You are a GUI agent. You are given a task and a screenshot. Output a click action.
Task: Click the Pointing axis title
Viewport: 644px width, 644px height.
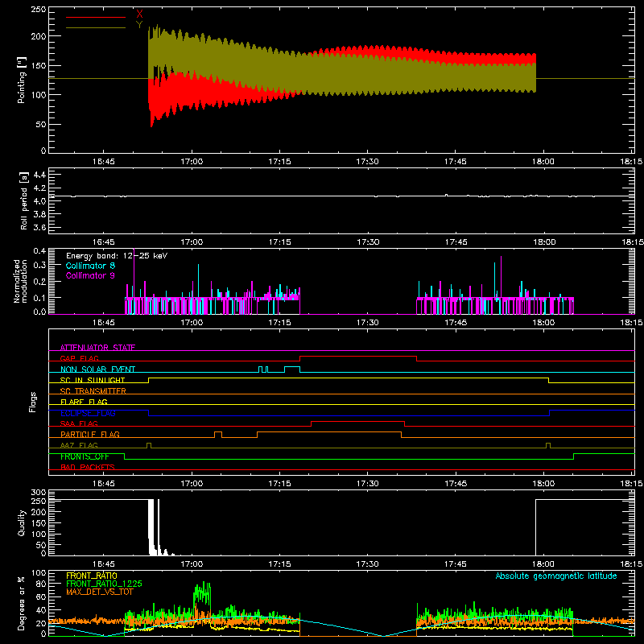pyautogui.click(x=22, y=80)
